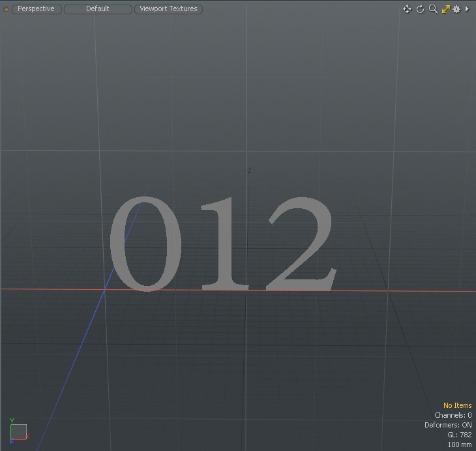
Task: Click the Z axis label
Action: coord(249,170)
